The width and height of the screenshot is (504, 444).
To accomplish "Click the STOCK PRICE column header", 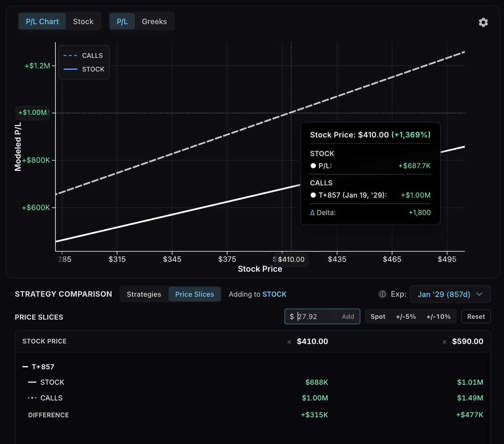I will tap(45, 341).
